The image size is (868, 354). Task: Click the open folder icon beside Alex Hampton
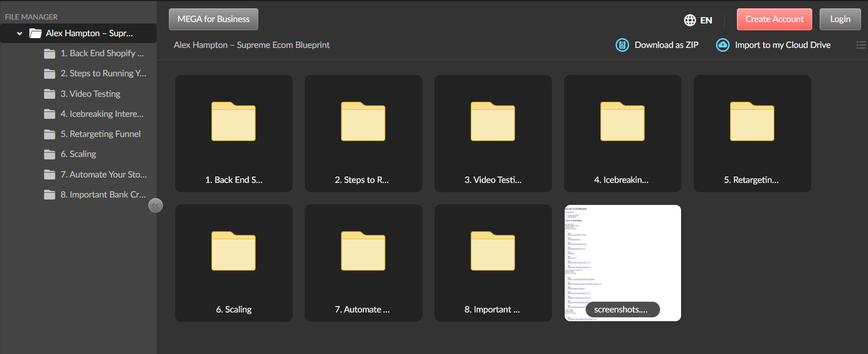coord(35,33)
